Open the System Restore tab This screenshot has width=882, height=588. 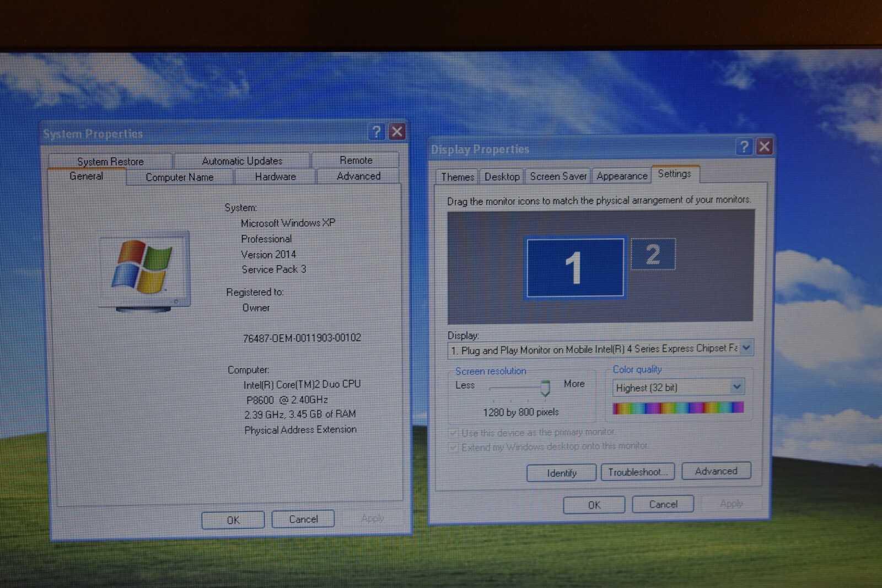point(110,161)
